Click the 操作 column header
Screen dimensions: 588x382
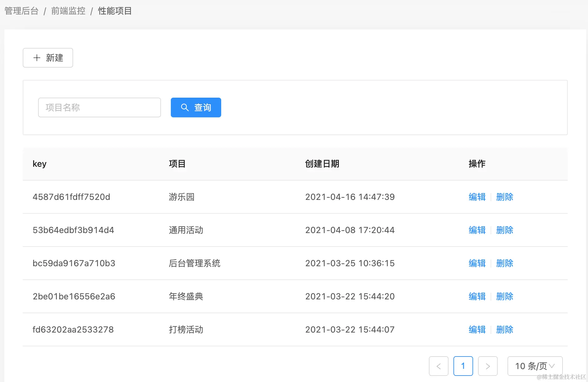pos(477,164)
